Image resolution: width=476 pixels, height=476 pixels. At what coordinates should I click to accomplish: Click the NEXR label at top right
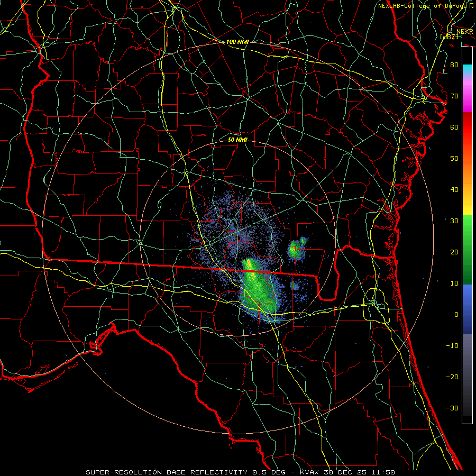click(464, 31)
